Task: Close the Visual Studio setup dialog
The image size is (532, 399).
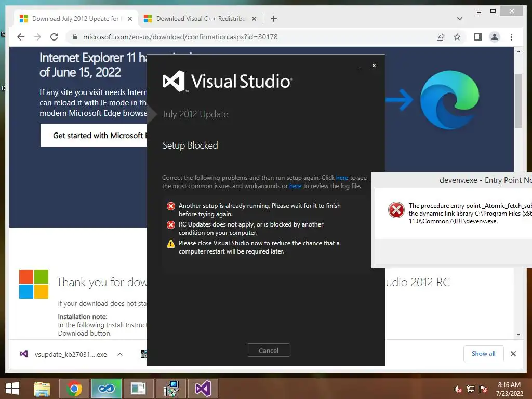Action: point(374,65)
